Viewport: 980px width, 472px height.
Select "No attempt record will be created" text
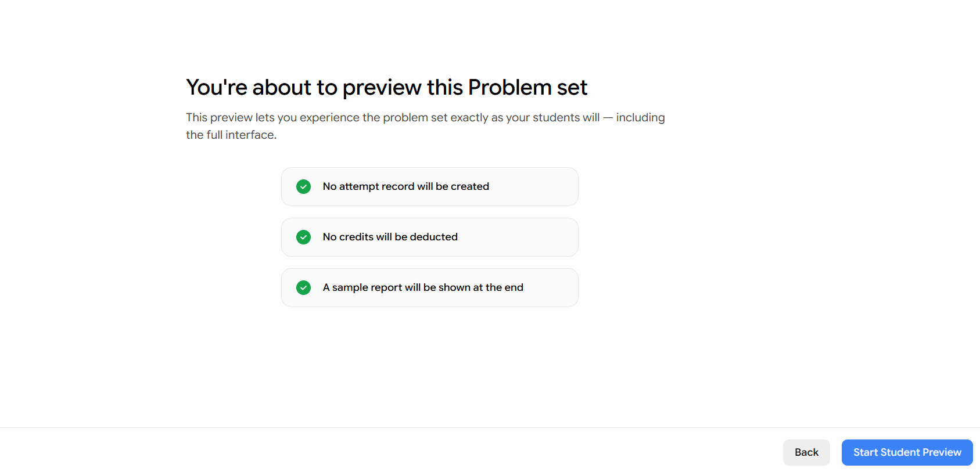(x=405, y=186)
